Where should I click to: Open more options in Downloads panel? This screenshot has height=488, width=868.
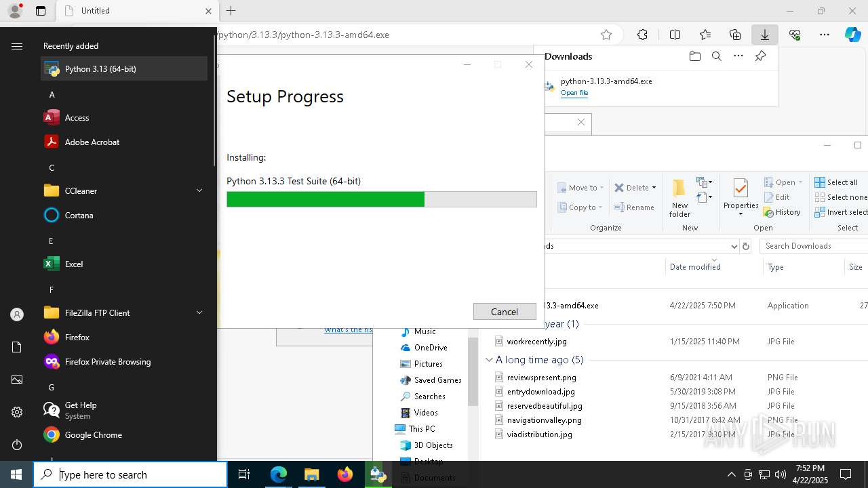[738, 56]
